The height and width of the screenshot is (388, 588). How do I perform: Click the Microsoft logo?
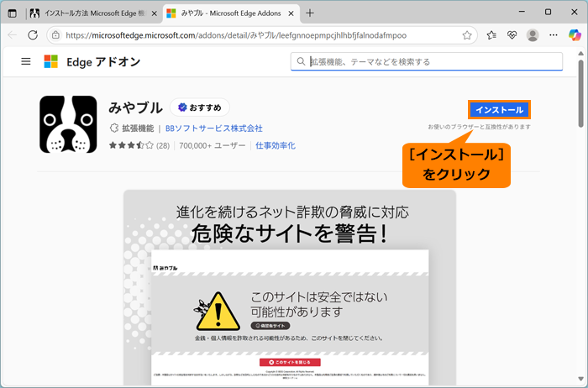tap(51, 61)
